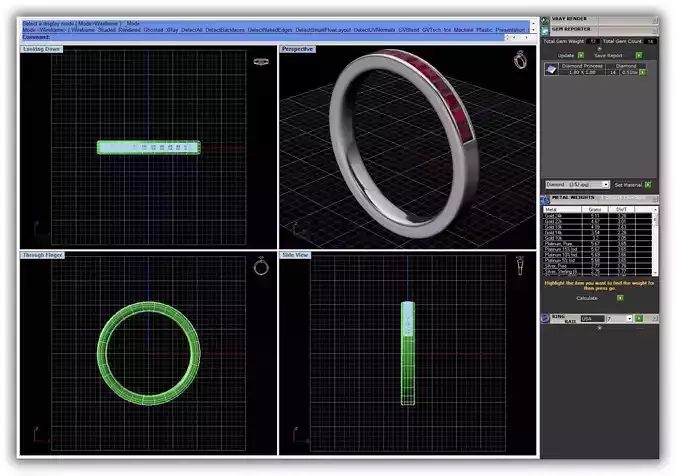Click the USA ring size standard field
676x476 pixels.
593,319
